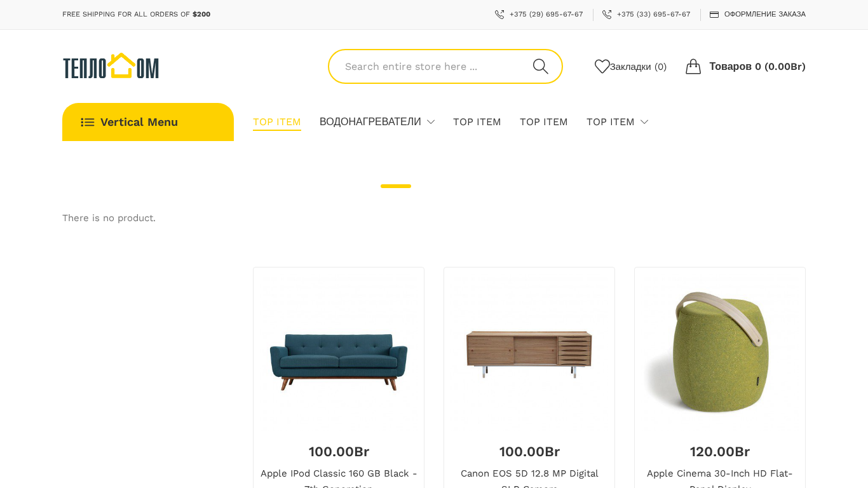The image size is (868, 488).
Task: Click the first phone icon in top bar
Action: [499, 15]
